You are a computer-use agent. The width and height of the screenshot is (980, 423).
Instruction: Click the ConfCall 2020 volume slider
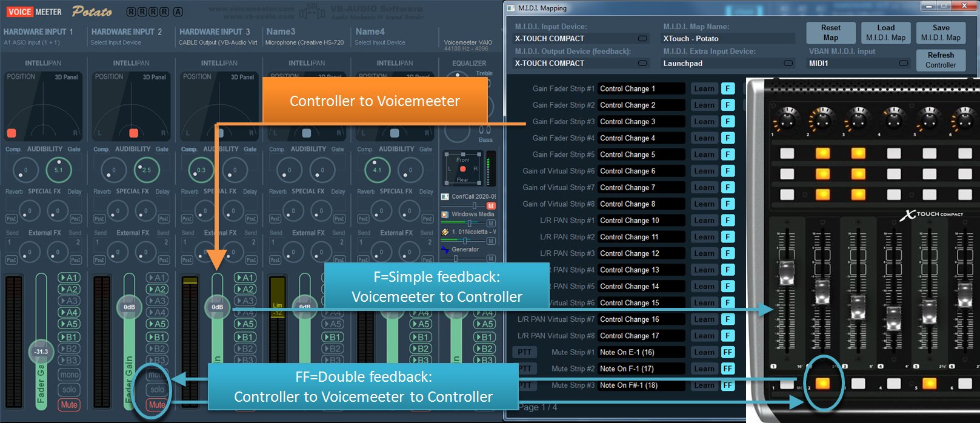[475, 206]
